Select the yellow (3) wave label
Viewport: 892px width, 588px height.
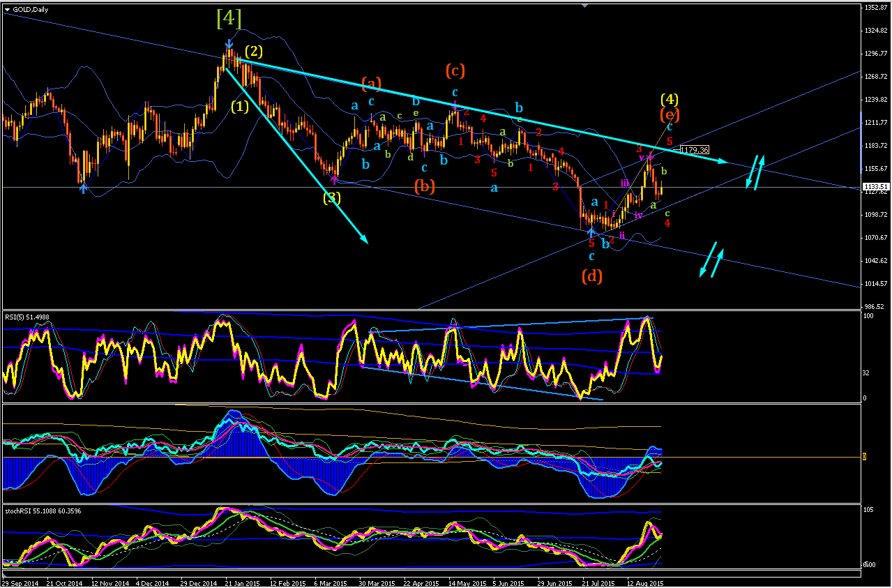coord(332,198)
